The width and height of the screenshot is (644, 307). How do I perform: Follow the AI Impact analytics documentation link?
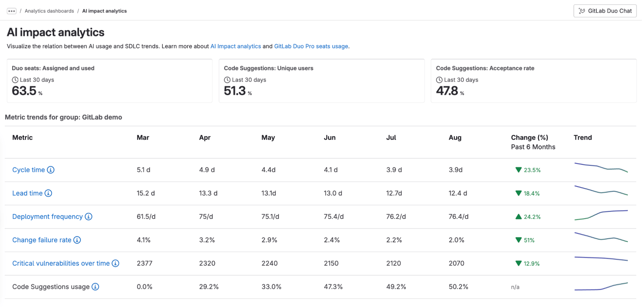[235, 46]
